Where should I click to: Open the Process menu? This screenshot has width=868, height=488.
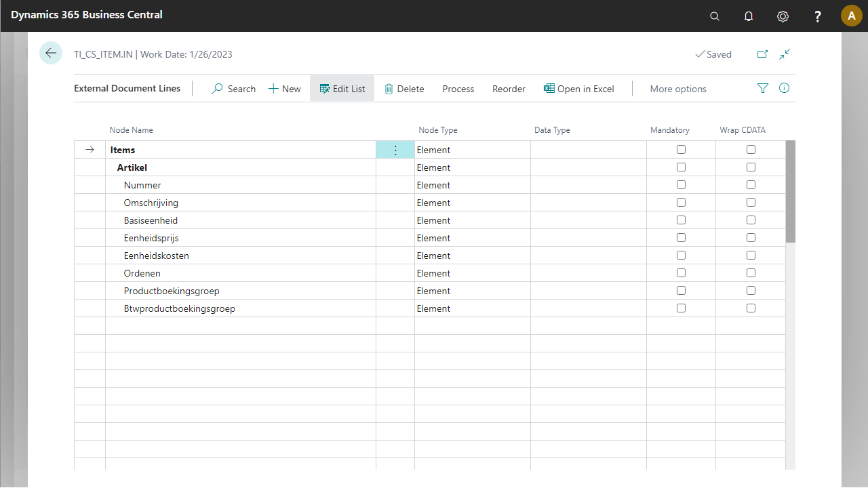click(458, 89)
